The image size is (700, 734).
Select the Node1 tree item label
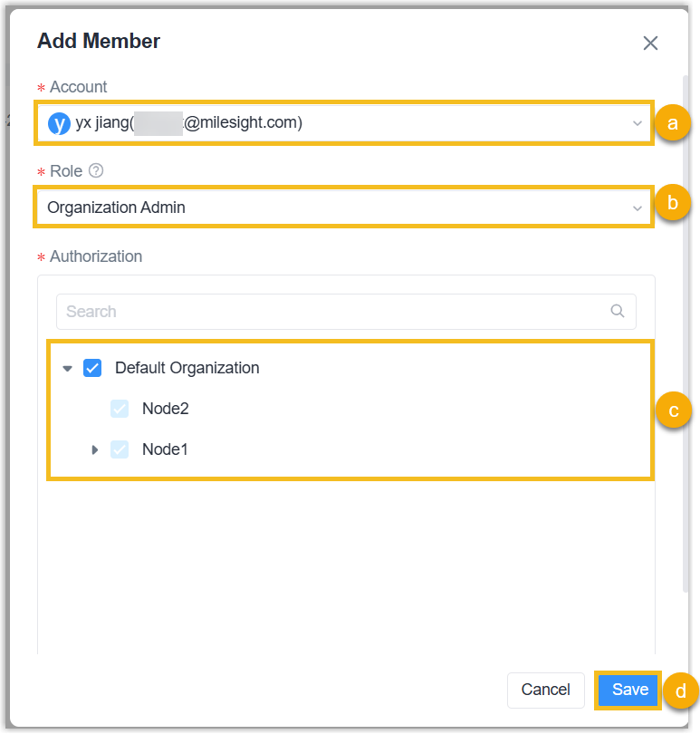[x=165, y=449]
